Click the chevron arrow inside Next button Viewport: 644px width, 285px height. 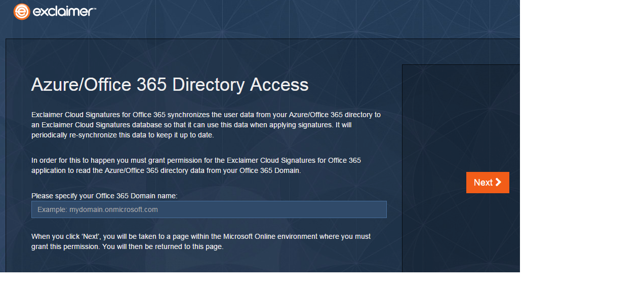[499, 182]
